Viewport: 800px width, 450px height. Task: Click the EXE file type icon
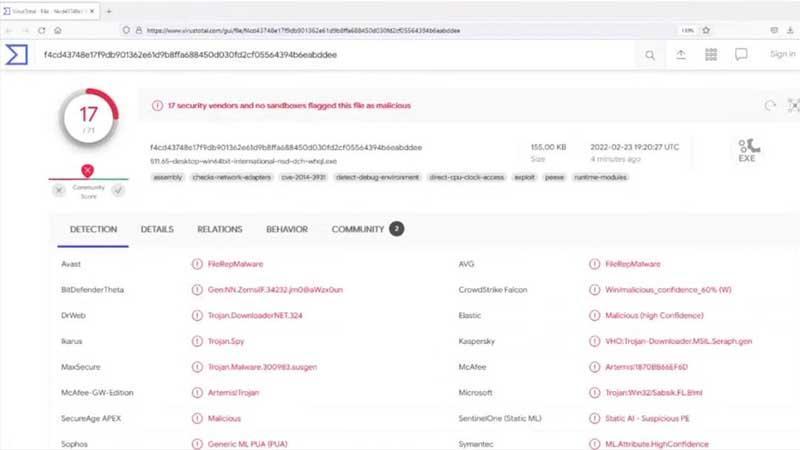point(748,150)
